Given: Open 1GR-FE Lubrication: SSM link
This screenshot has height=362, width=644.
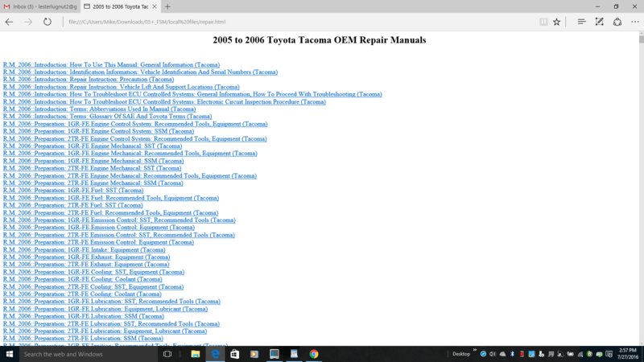Looking at the screenshot, I should [84, 316].
